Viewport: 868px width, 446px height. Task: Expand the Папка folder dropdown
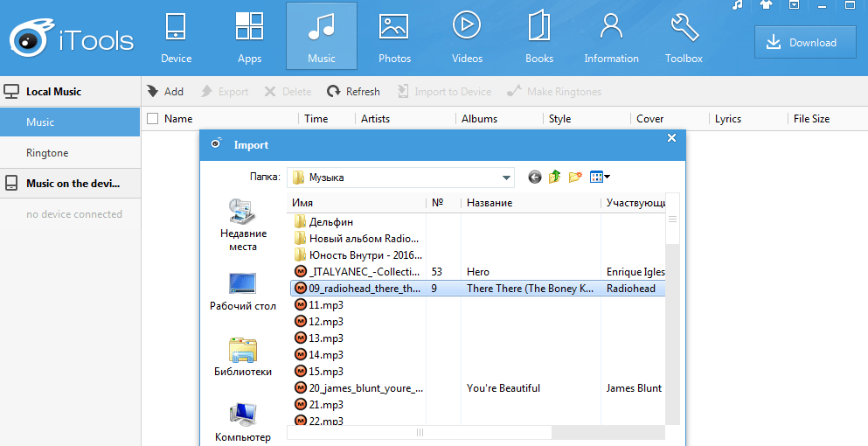point(506,178)
